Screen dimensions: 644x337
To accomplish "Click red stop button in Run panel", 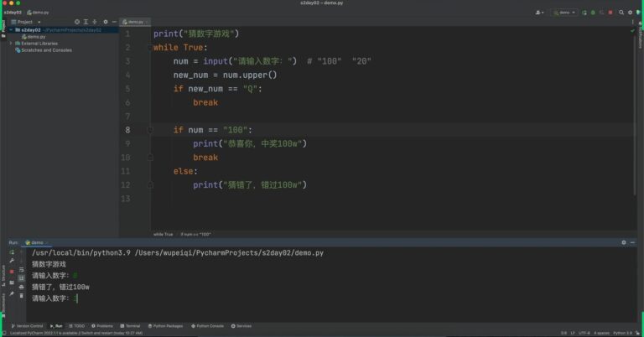I will (12, 272).
